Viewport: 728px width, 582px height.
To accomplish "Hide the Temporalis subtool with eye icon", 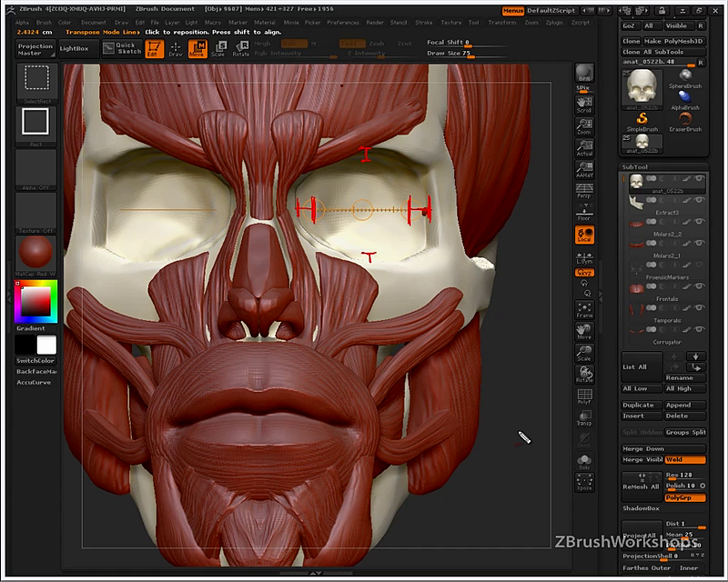I will coord(699,307).
